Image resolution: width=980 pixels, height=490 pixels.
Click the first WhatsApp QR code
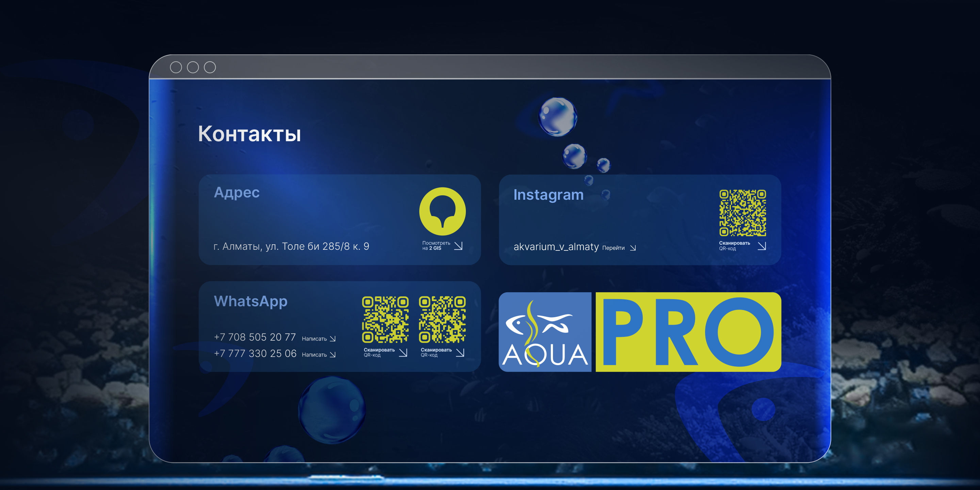click(385, 319)
